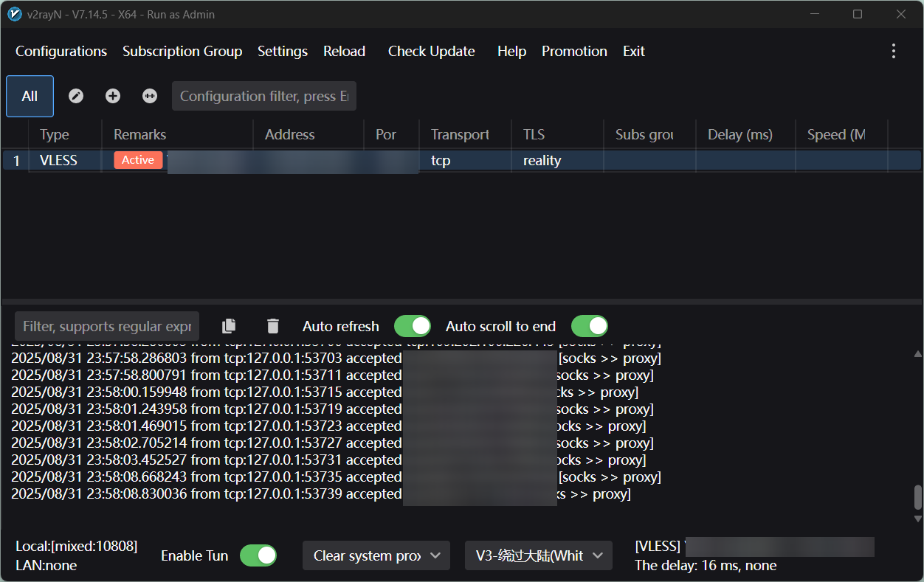Click the Reload button
Screen dimensions: 924x582
[x=344, y=51]
